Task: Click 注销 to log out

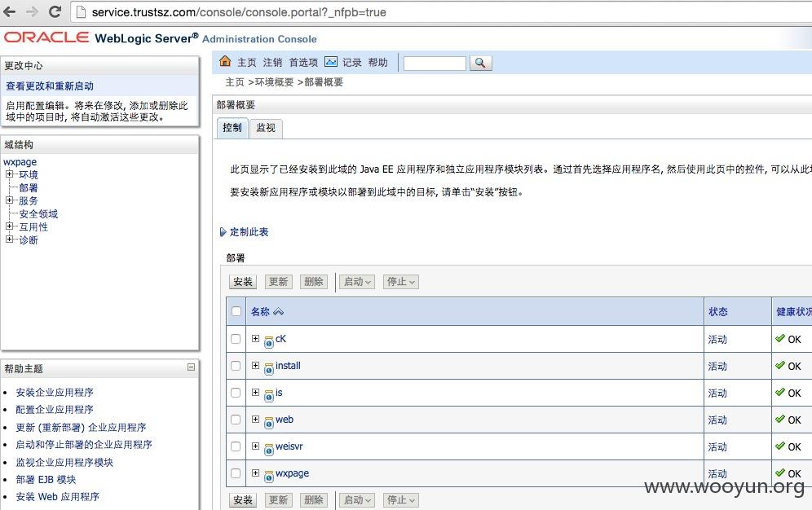Action: point(272,63)
